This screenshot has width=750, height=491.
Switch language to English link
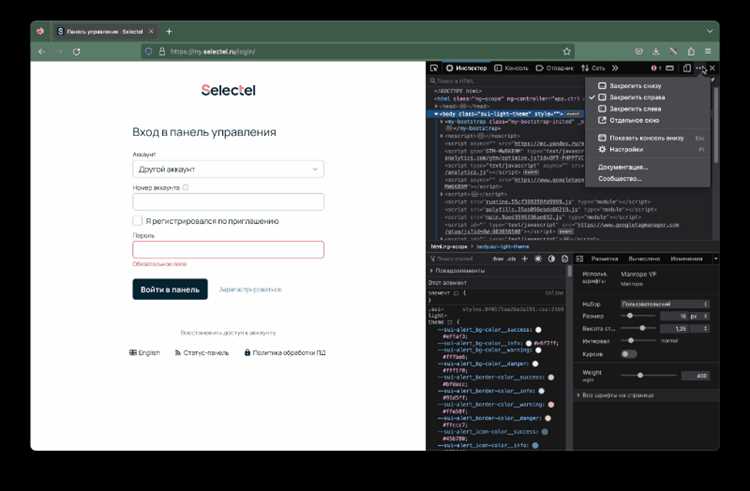pyautogui.click(x=144, y=352)
